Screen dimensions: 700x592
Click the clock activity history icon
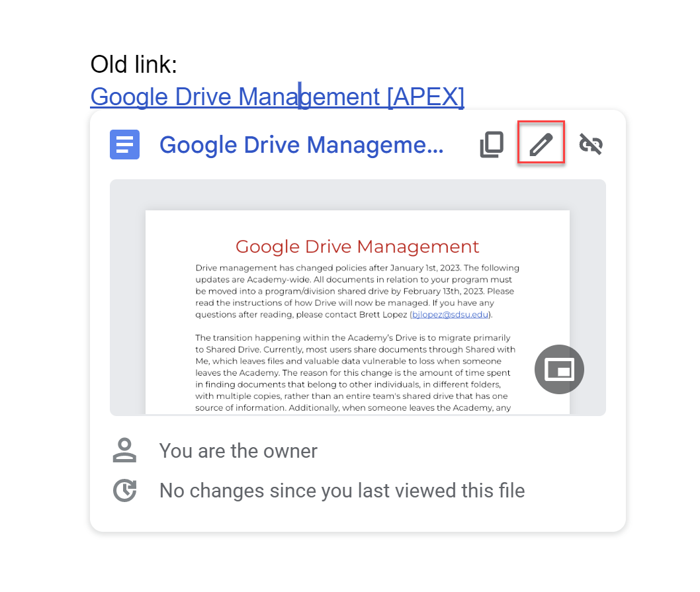(124, 490)
